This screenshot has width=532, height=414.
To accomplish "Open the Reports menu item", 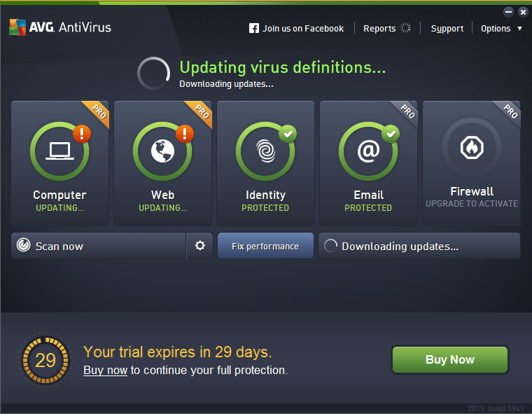I will tap(379, 29).
